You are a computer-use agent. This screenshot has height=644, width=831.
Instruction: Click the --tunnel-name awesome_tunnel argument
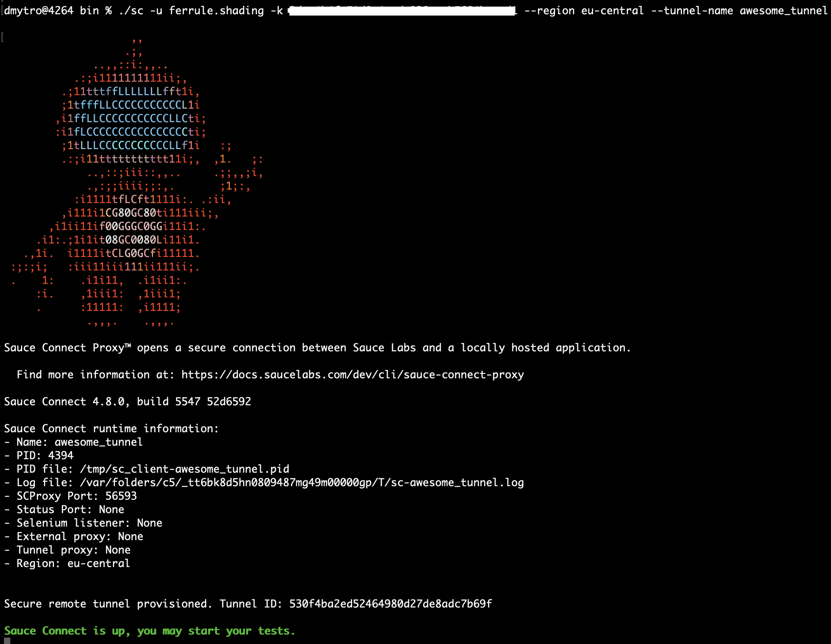739,11
